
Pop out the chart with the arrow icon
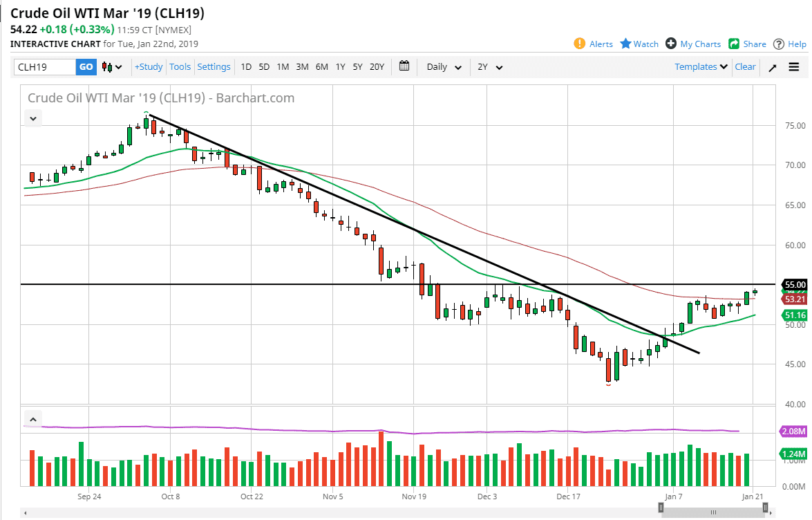(773, 66)
